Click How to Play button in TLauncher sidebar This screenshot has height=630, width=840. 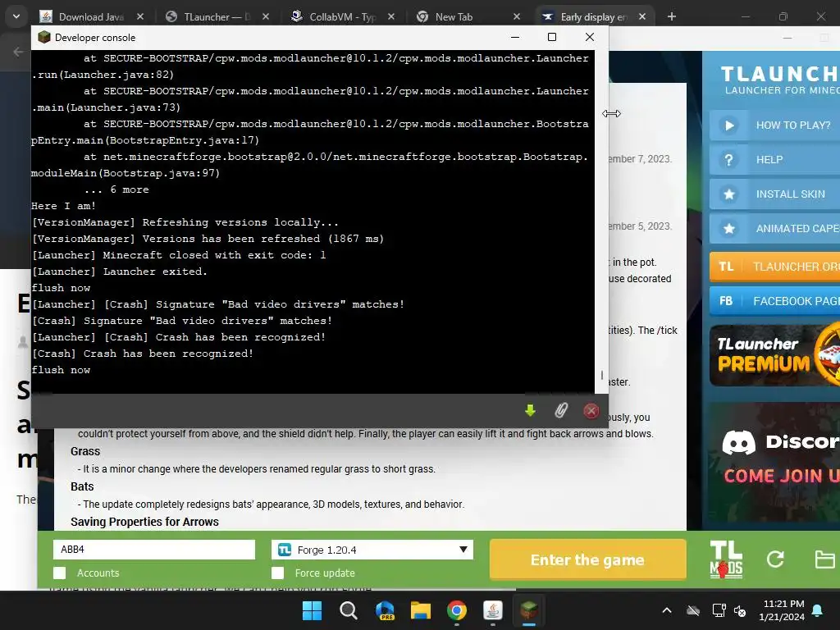(x=774, y=126)
